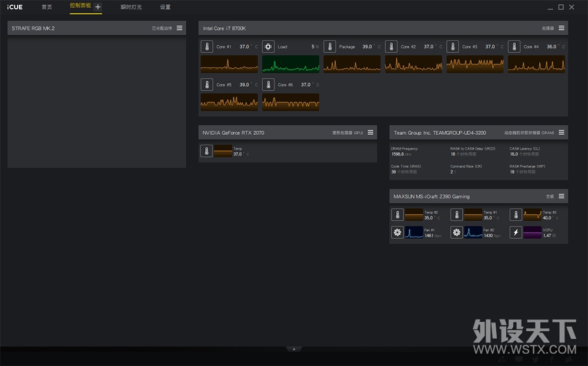Click the Intel Core i7 8700K title
588x366 pixels.
(225, 28)
